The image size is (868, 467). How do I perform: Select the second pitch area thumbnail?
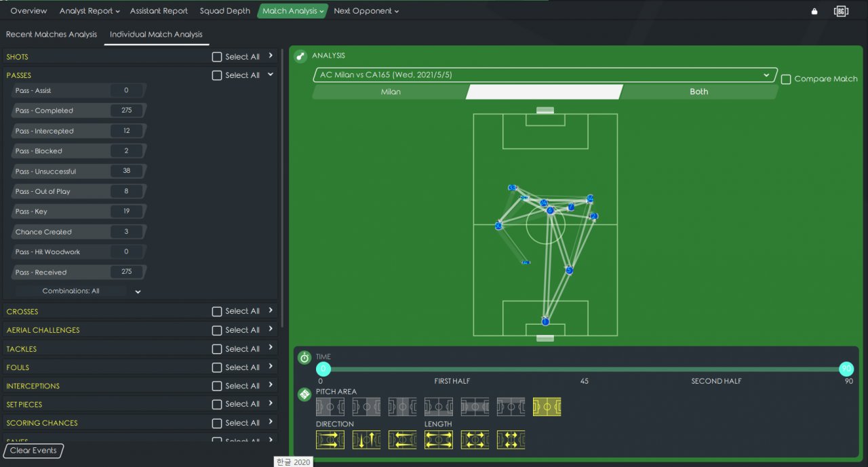pos(366,407)
